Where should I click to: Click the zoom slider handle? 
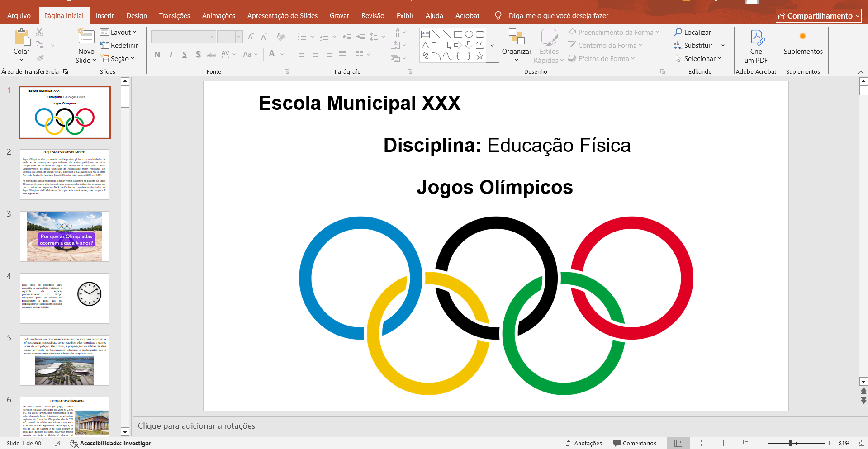[791, 443]
